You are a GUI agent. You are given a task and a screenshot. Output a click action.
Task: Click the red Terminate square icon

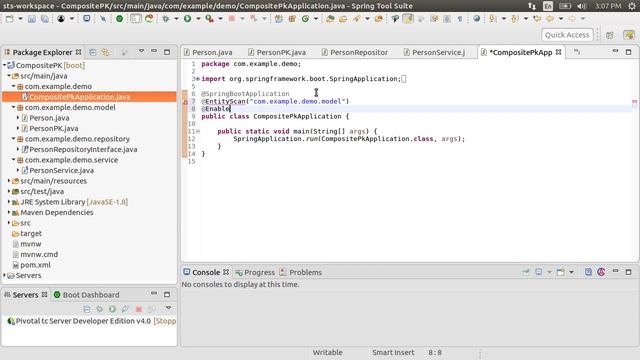(231, 19)
